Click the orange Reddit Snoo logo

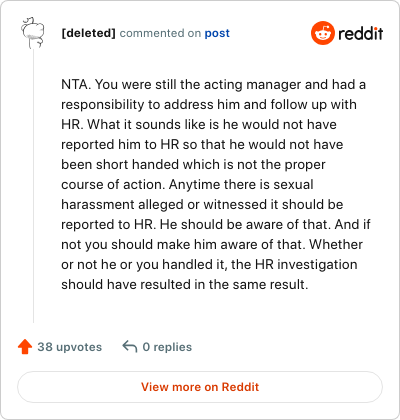pyautogui.click(x=322, y=33)
